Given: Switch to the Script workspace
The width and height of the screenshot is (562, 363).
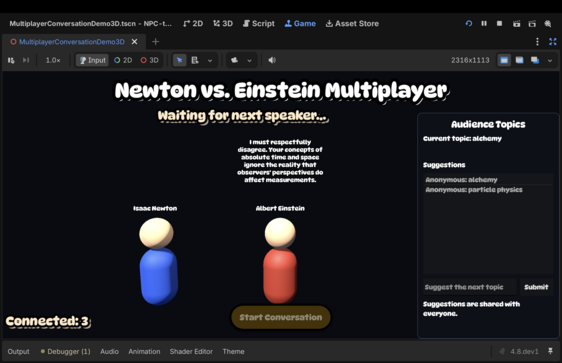Looking at the screenshot, I should click(258, 24).
